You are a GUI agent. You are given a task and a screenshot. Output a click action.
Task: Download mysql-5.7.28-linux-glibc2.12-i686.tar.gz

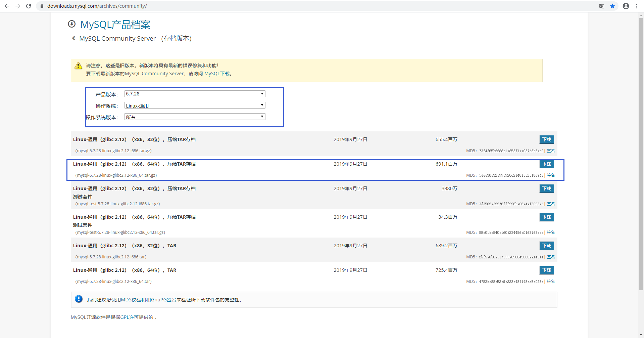pos(547,139)
